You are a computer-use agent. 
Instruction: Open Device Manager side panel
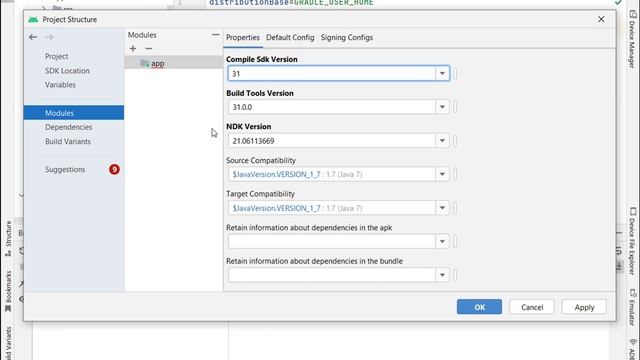[x=632, y=40]
